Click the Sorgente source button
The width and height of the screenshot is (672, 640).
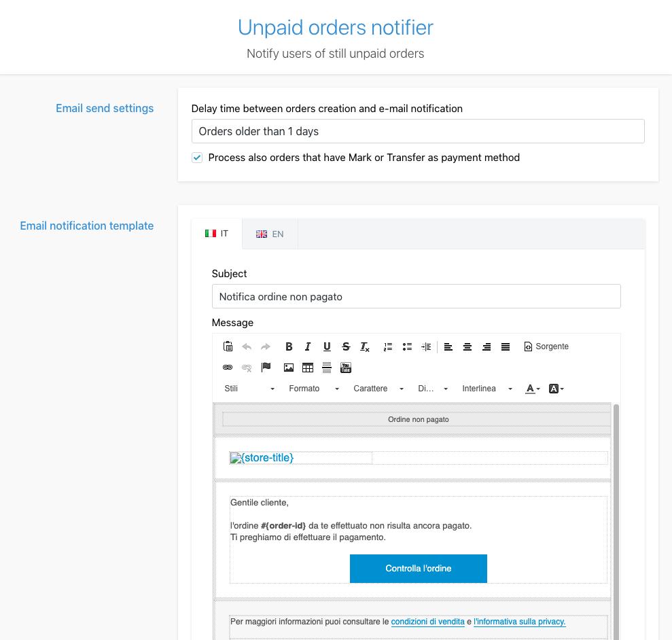(546, 346)
